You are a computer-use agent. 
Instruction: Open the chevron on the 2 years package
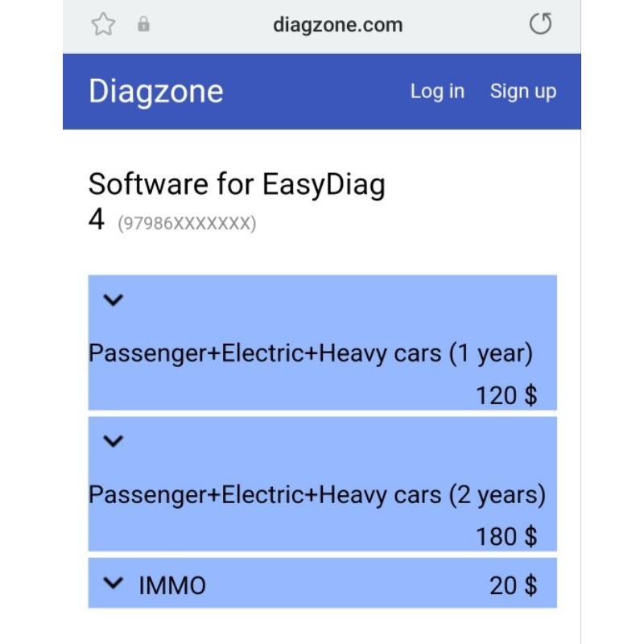(x=114, y=440)
